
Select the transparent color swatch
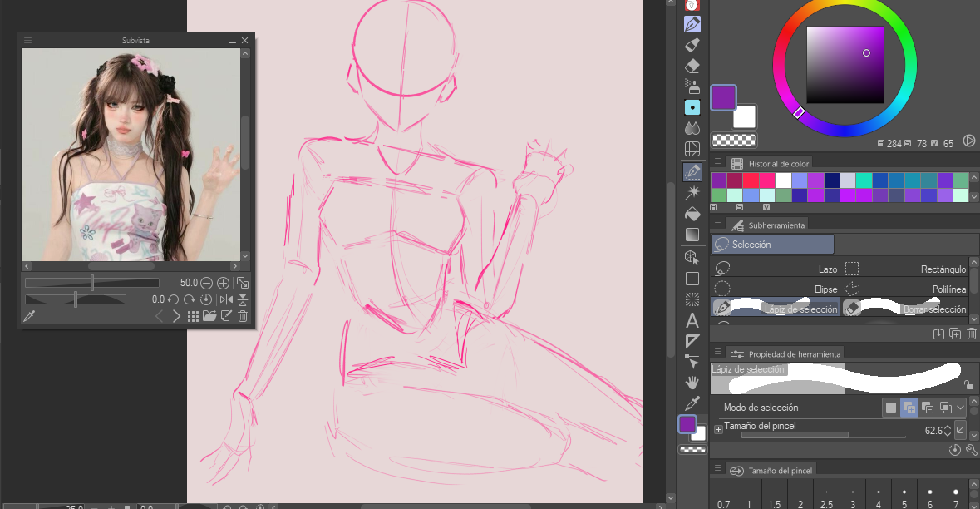[735, 141]
